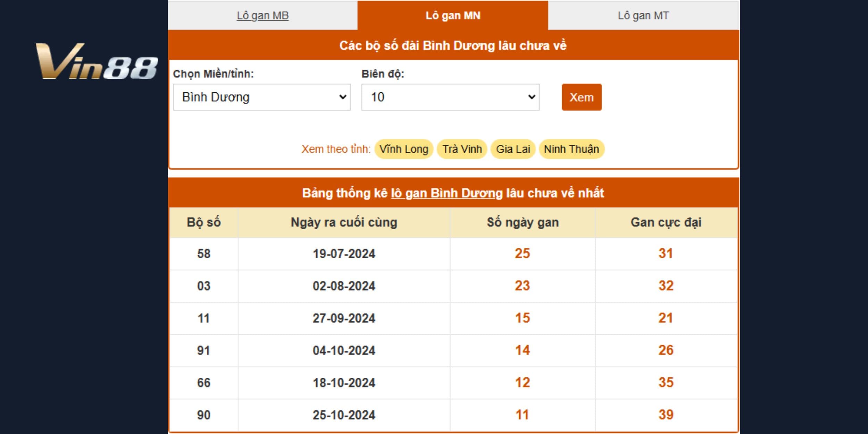Open the Bình Dương province dropdown
868x434 pixels.
(262, 97)
